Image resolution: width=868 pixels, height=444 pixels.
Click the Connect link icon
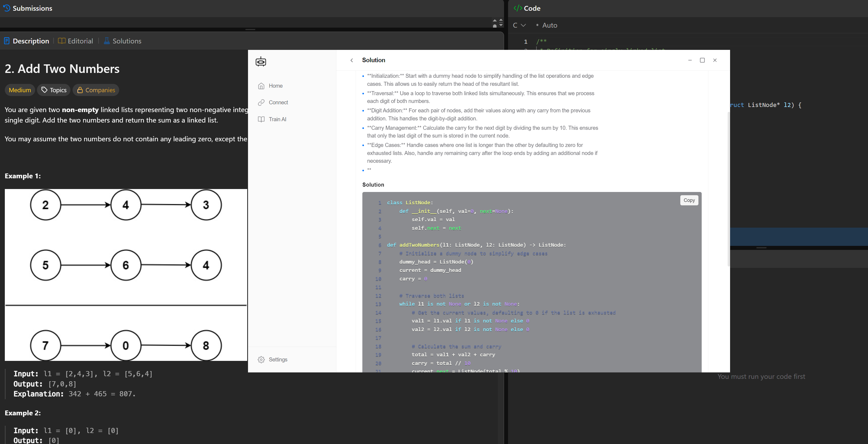pyautogui.click(x=261, y=102)
